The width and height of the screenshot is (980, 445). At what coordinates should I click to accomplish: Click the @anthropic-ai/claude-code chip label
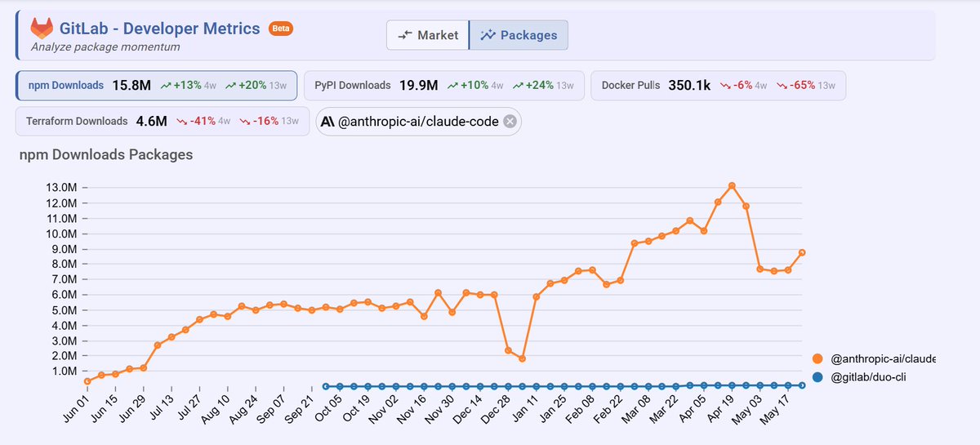click(x=418, y=122)
